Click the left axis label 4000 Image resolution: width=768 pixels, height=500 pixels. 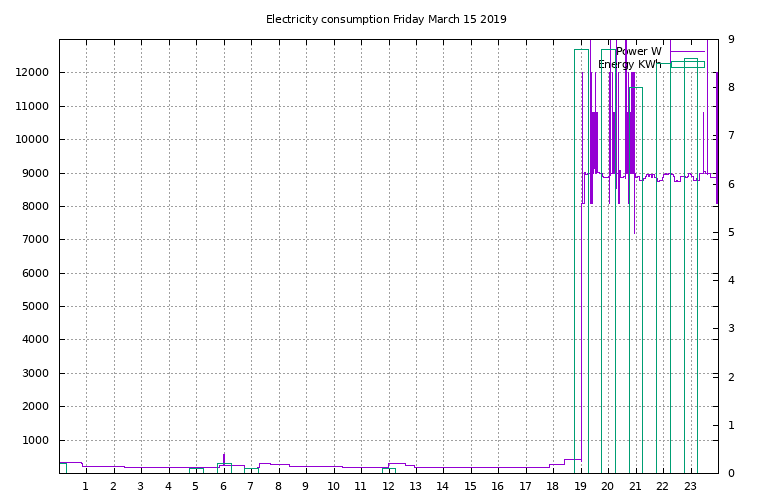(x=35, y=339)
